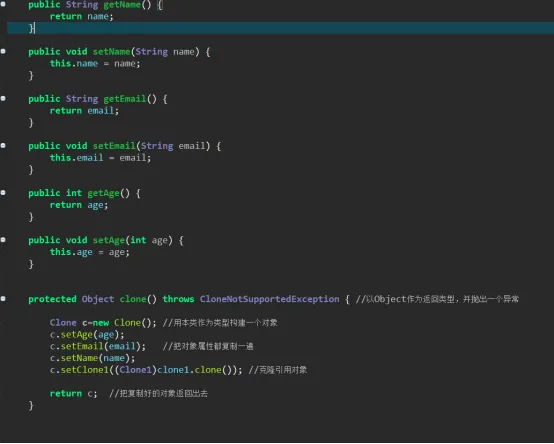
Task: Click 'return age;' line
Action: pyautogui.click(x=79, y=205)
